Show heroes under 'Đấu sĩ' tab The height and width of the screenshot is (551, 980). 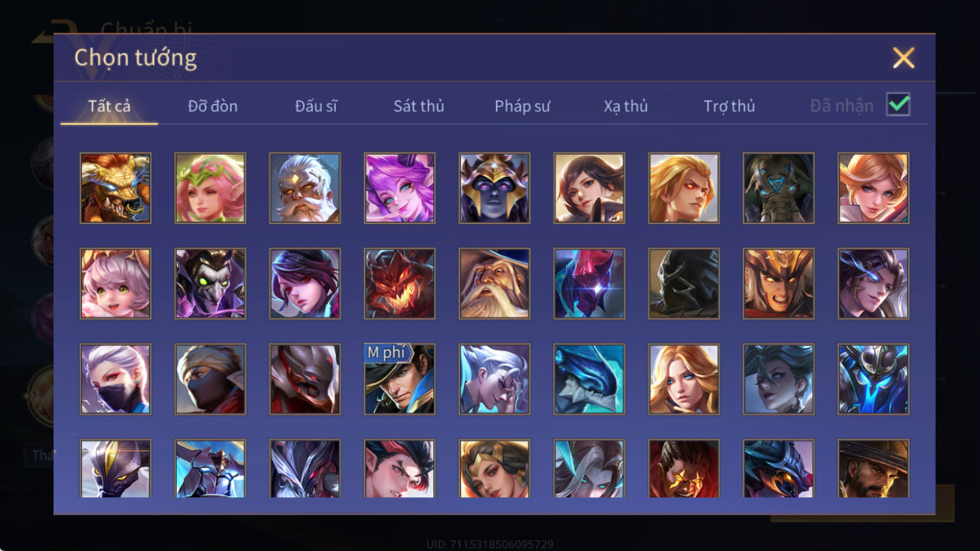point(316,106)
